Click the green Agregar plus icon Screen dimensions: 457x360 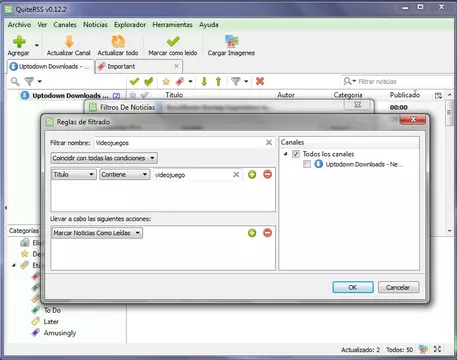tap(19, 42)
